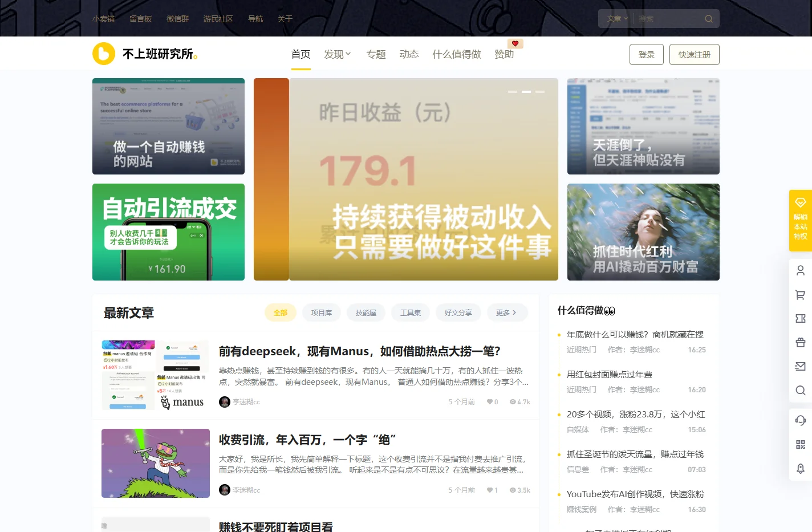Screen dimensions: 812x532
Task: Select the middle carousel slide indicator
Action: (x=526, y=92)
